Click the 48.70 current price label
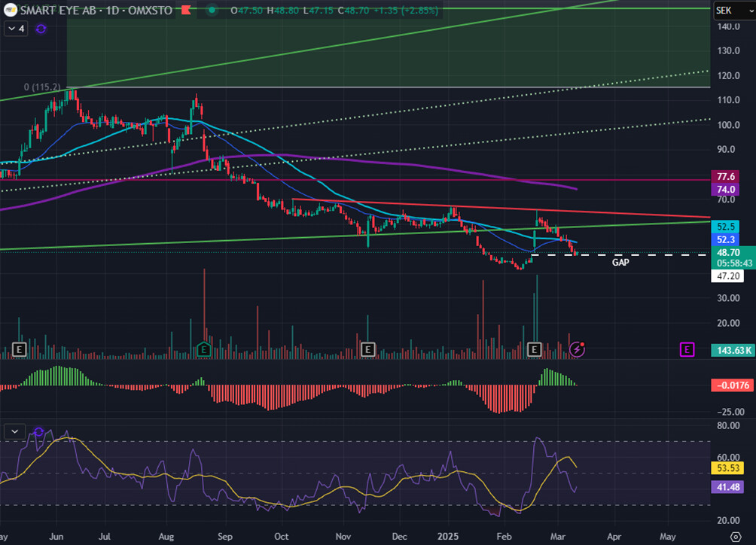The height and width of the screenshot is (545, 756). coord(729,252)
